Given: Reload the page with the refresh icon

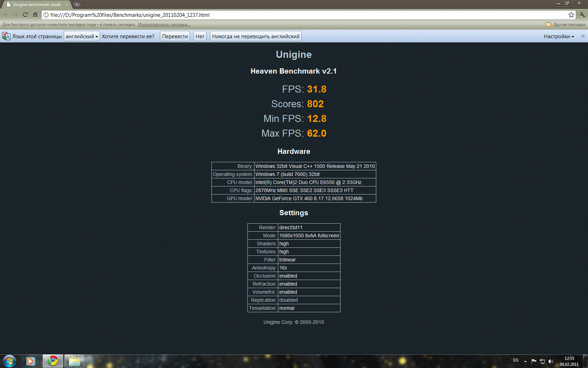Looking at the screenshot, I should tap(25, 15).
